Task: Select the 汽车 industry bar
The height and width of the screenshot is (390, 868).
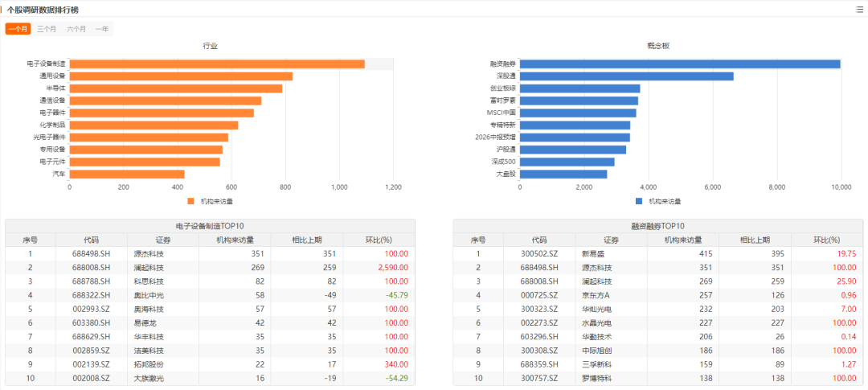Action: 127,174
